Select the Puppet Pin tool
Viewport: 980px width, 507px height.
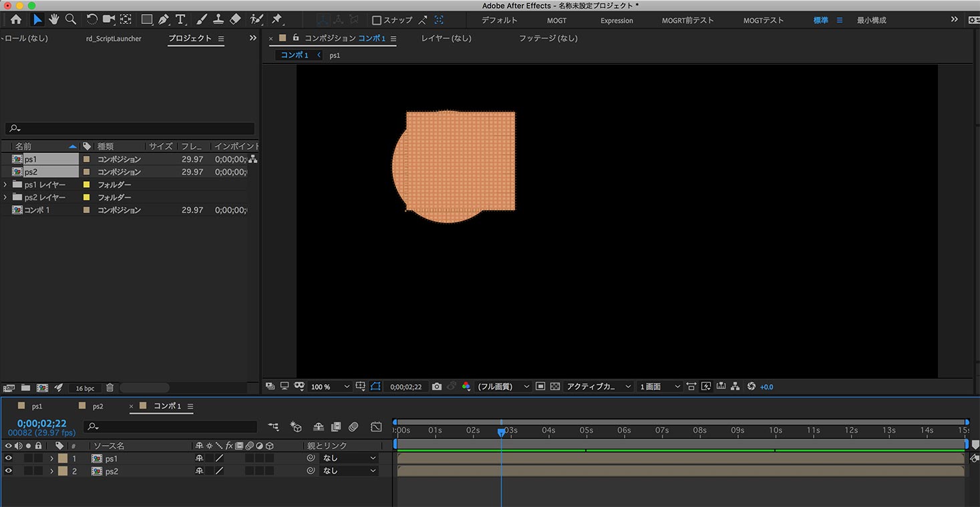click(x=277, y=20)
